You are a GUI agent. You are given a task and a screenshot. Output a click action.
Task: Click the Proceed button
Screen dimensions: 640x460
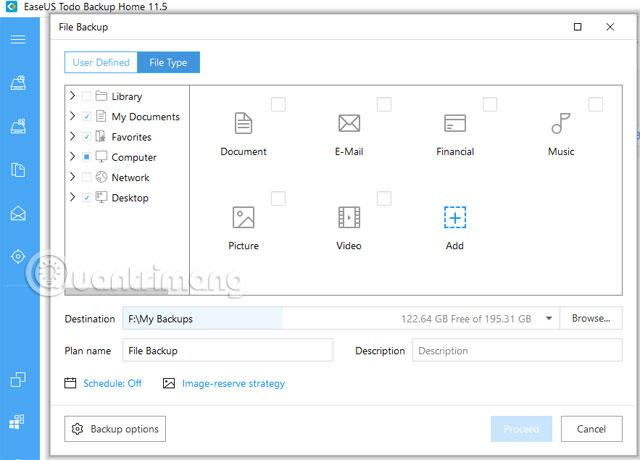[521, 429]
